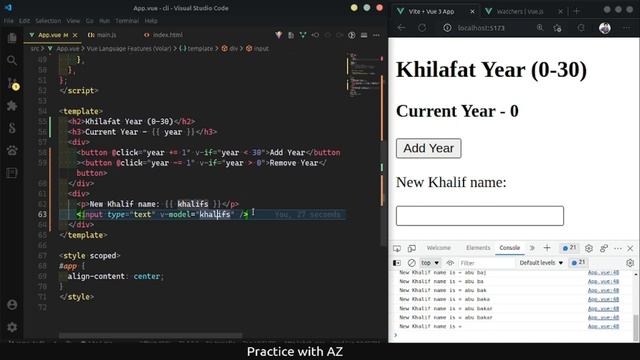
Task: Toggle device emulation in DevTools
Action: pos(412,248)
